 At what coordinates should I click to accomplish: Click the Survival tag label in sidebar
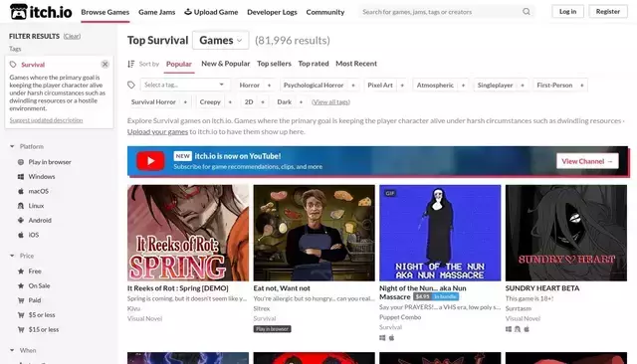pos(33,65)
